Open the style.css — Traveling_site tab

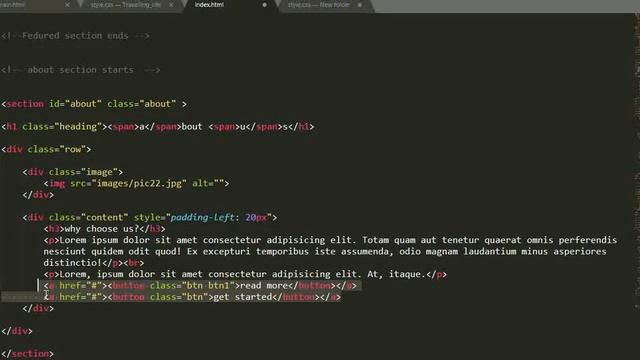(126, 5)
